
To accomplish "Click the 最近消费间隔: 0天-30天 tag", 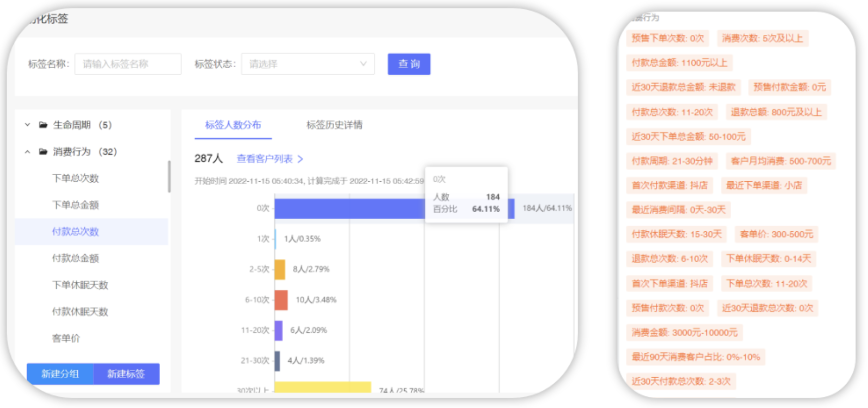I will tap(679, 210).
